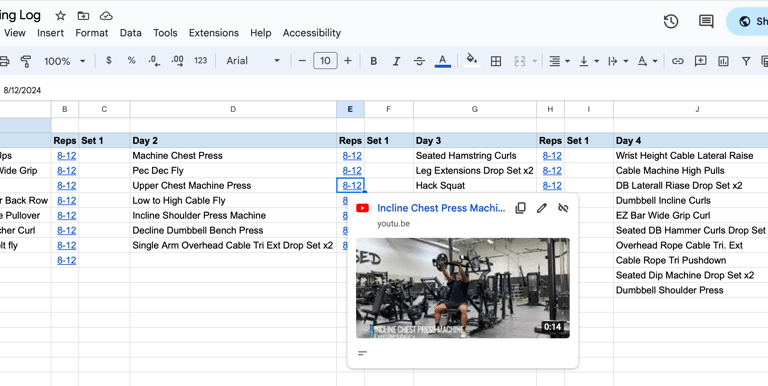
Task: Open the comments icon in header
Action: [706, 21]
